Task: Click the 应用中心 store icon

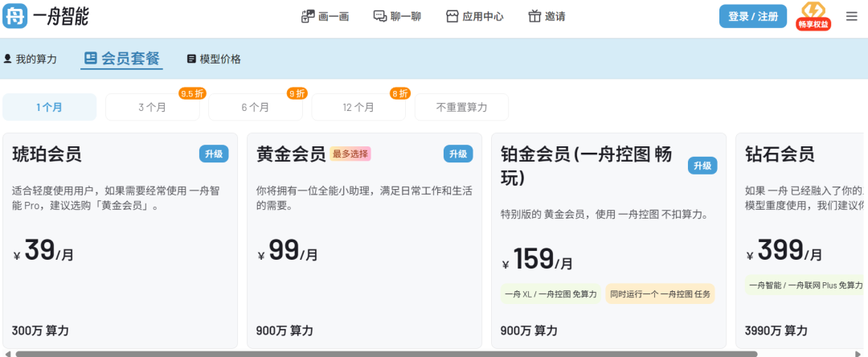Action: point(452,17)
